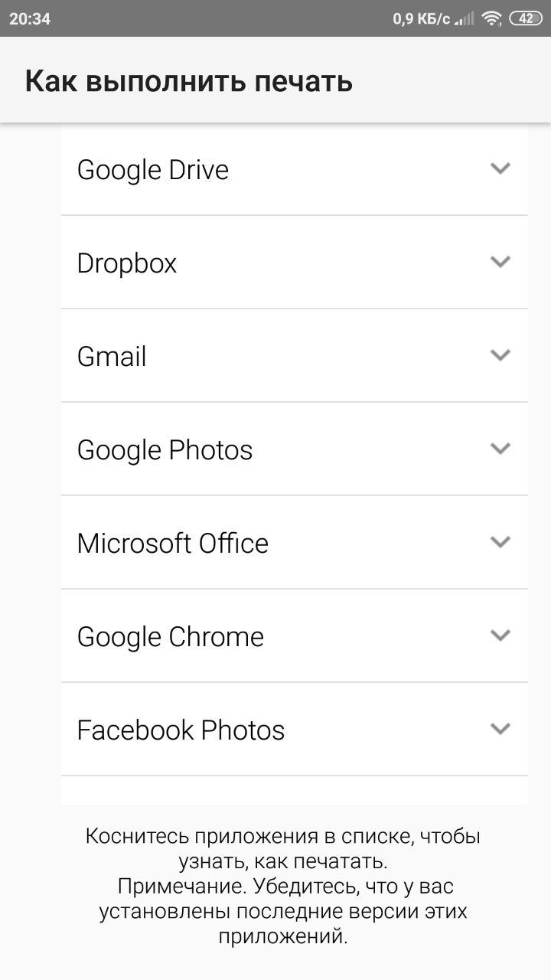
Task: Expand the Microsoft Office chevron arrow
Action: point(500,542)
